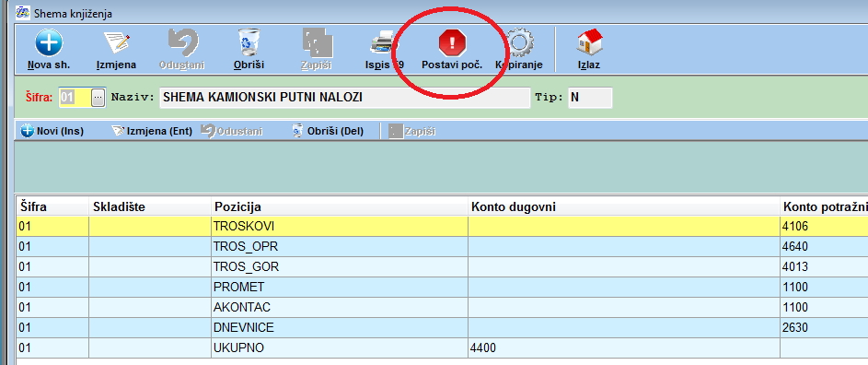Click Obriši (Del) in the row toolbar
The image size is (868, 365).
pyautogui.click(x=328, y=132)
